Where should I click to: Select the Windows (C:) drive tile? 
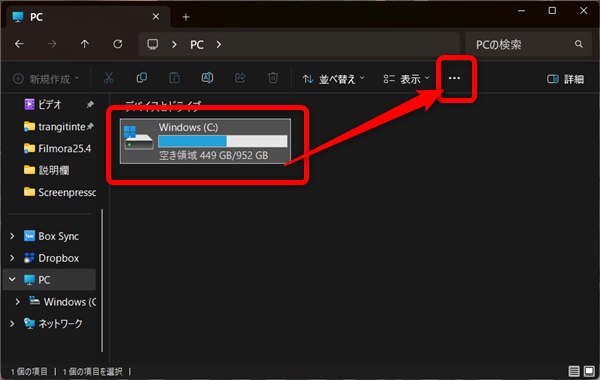click(205, 141)
